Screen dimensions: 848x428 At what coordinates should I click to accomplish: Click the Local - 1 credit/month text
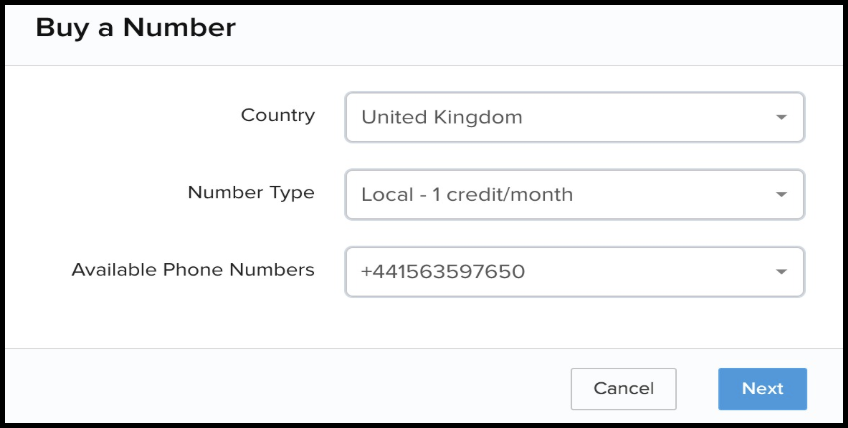(467, 195)
